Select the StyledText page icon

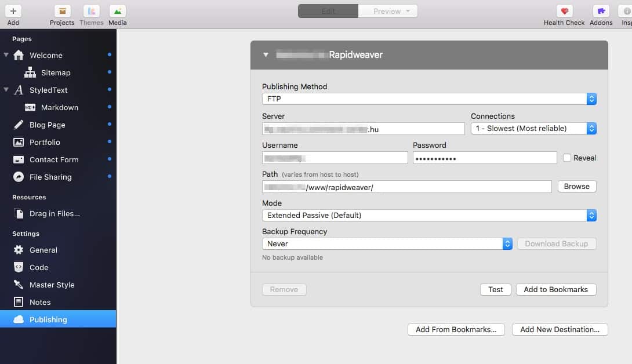[x=19, y=90]
